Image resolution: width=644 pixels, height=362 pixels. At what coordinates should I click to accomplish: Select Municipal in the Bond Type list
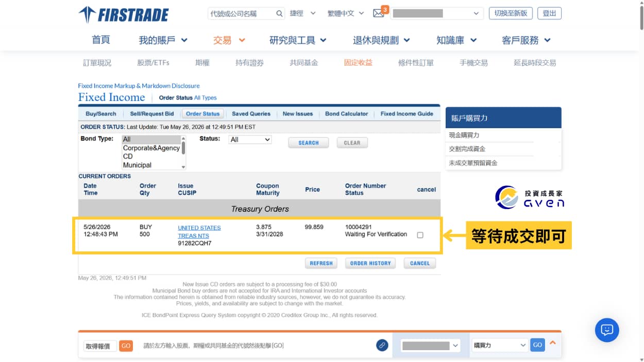pyautogui.click(x=151, y=165)
